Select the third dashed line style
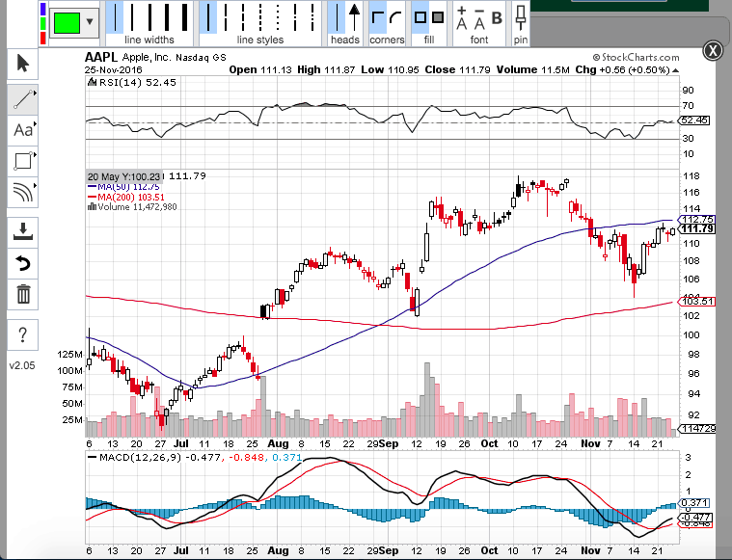The image size is (732, 560). pos(243,17)
